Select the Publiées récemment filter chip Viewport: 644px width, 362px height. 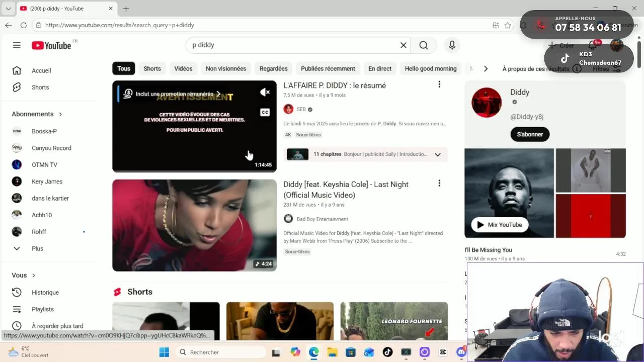328,69
